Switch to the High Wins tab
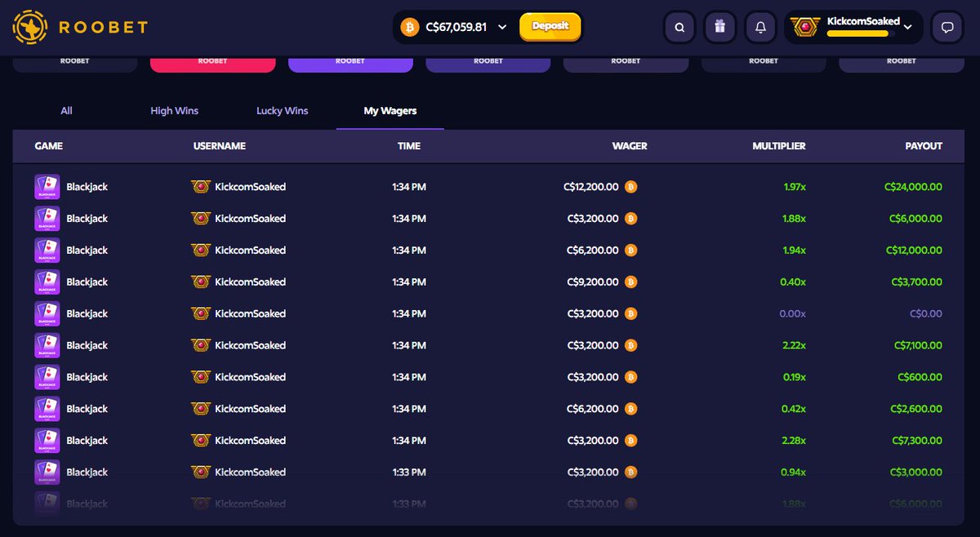 click(175, 111)
